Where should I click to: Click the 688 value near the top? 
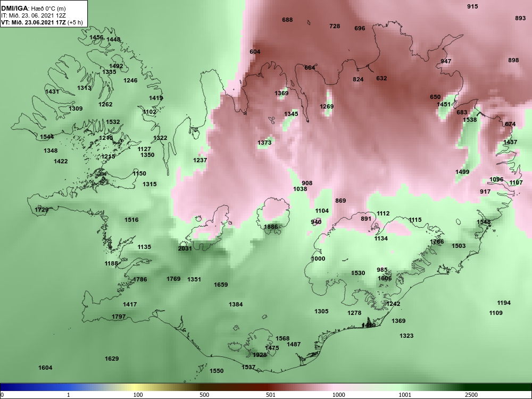(287, 20)
